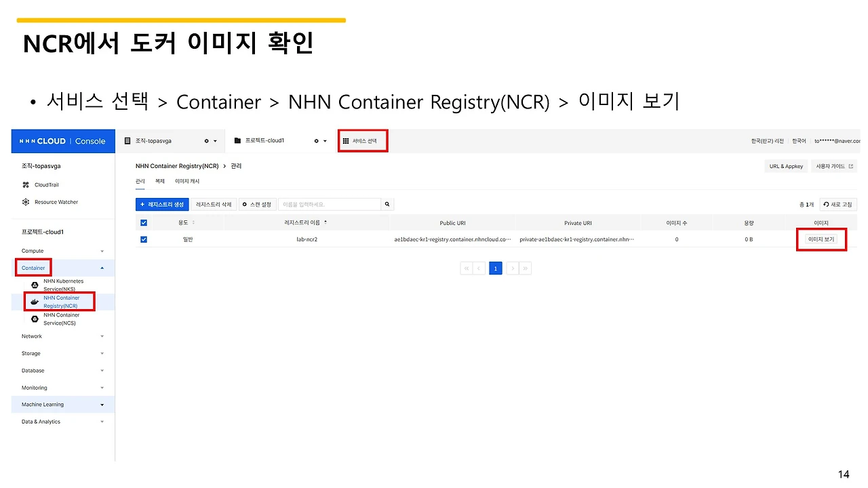Click the 총 1개 total count text
Viewport: 868px width, 488px height.
point(806,204)
